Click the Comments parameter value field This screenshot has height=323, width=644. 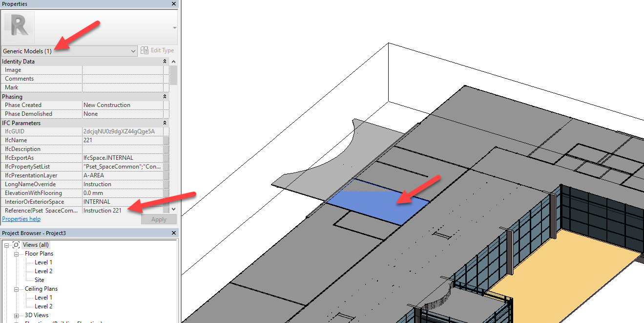tap(122, 78)
